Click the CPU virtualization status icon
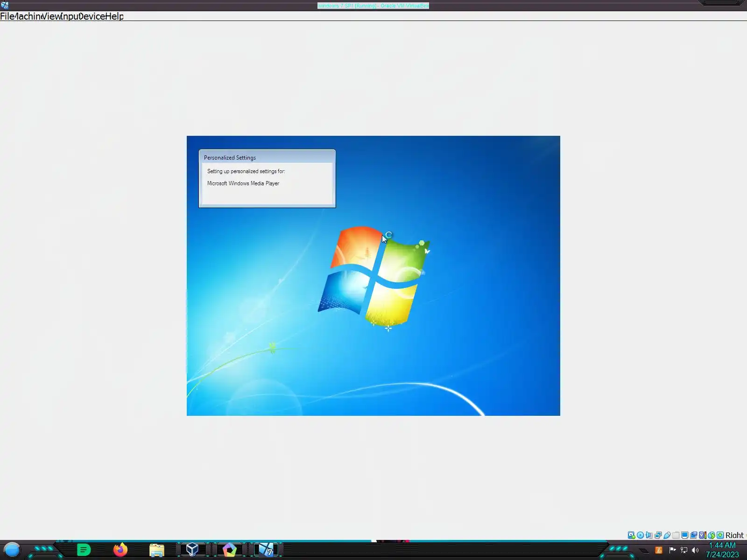 point(702,535)
